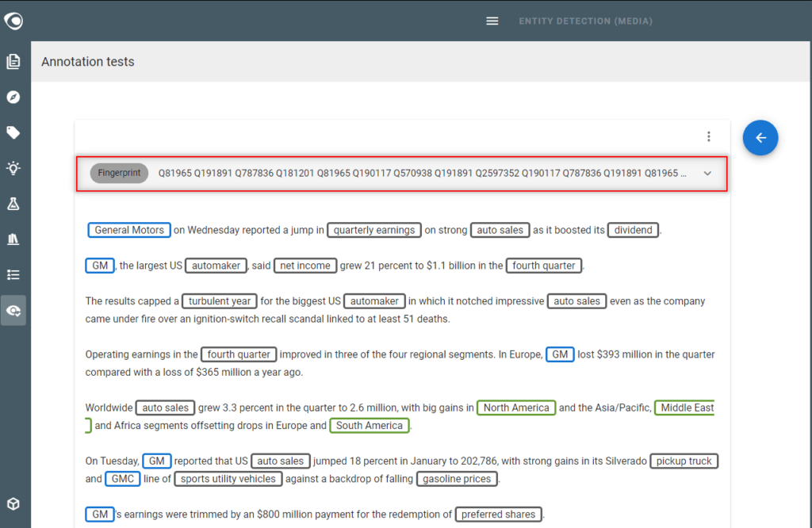Click auto sales tag after 'on strong'

point(500,230)
